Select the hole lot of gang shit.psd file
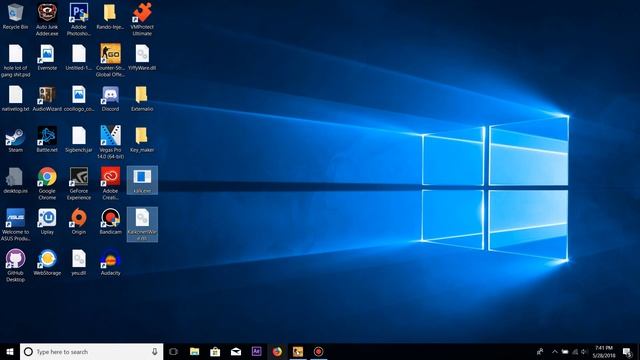640x360 pixels. coord(16,60)
